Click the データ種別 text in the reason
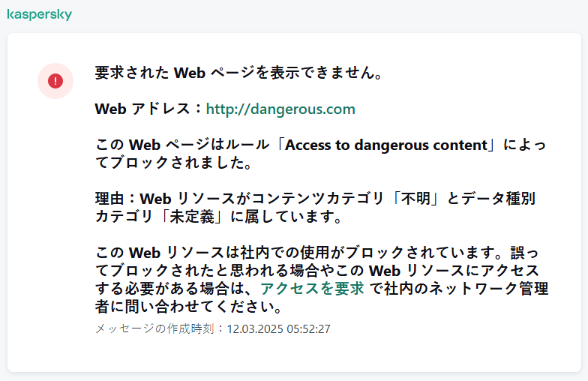This screenshot has height=381, width=588. pos(499,199)
